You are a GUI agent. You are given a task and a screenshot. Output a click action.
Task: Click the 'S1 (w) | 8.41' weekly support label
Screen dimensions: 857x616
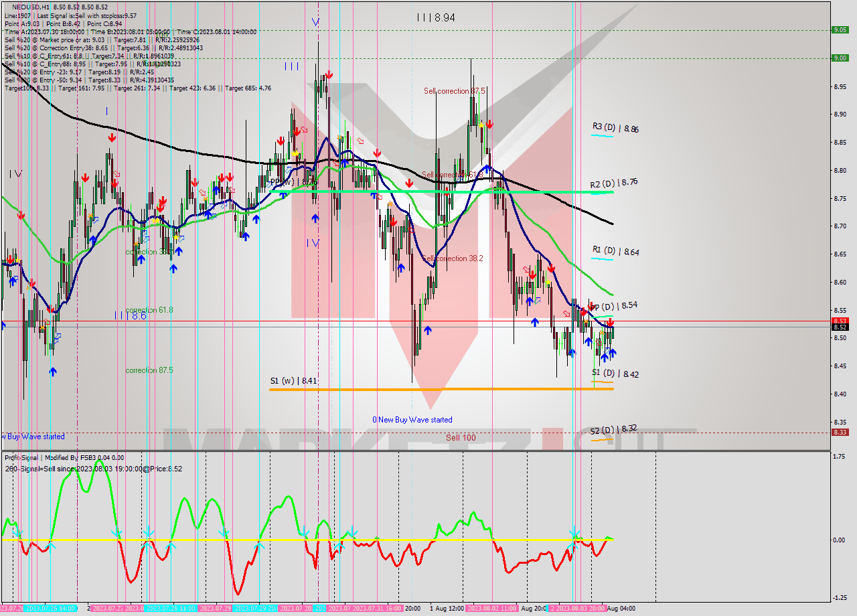pyautogui.click(x=293, y=381)
